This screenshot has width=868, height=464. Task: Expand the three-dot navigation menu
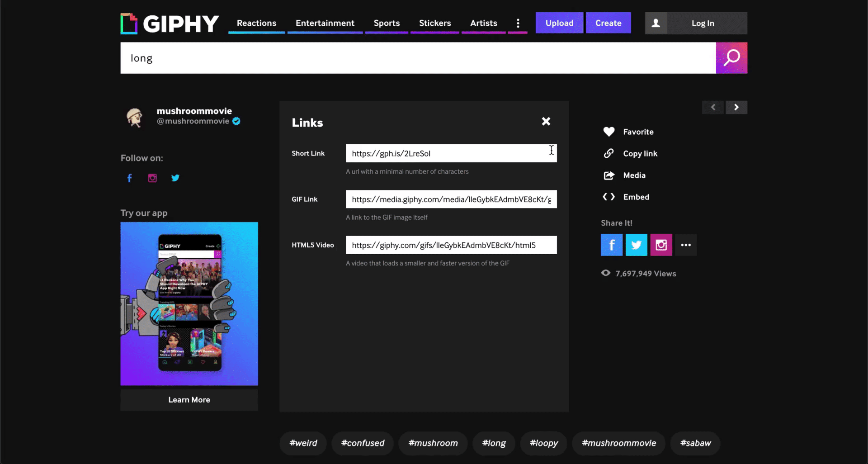click(x=518, y=23)
